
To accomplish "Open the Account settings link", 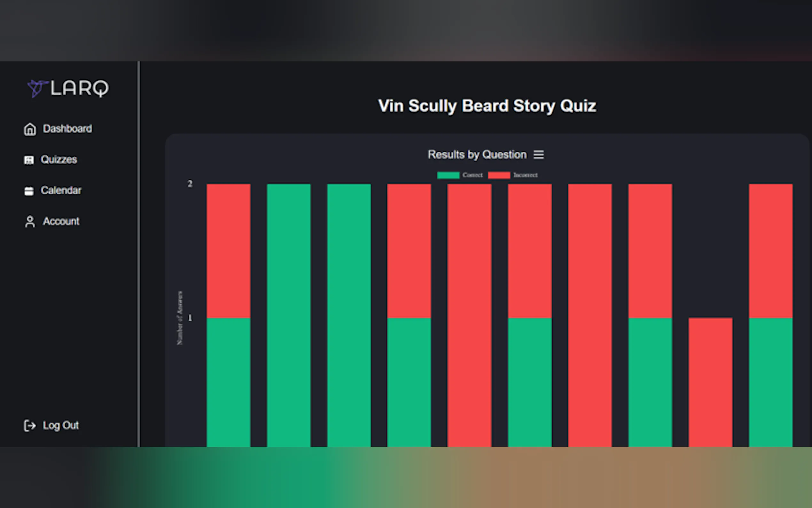I will coord(61,221).
